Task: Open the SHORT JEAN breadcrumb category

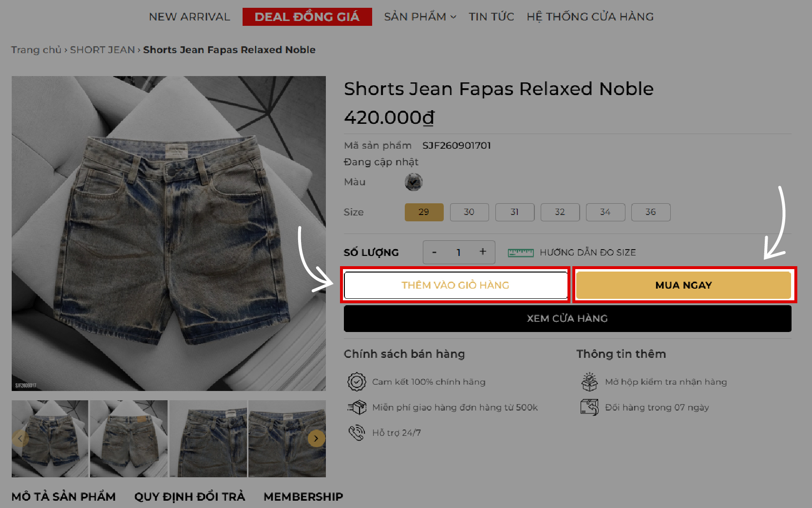Action: 102,50
